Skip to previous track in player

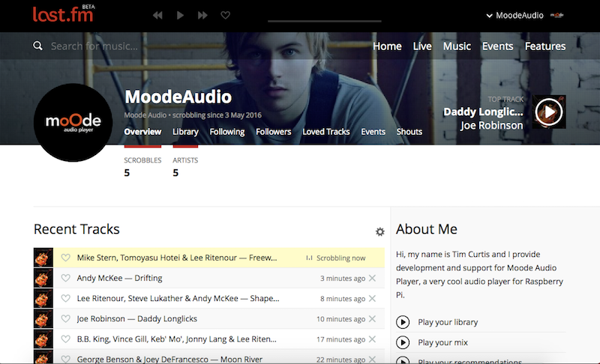pos(157,15)
